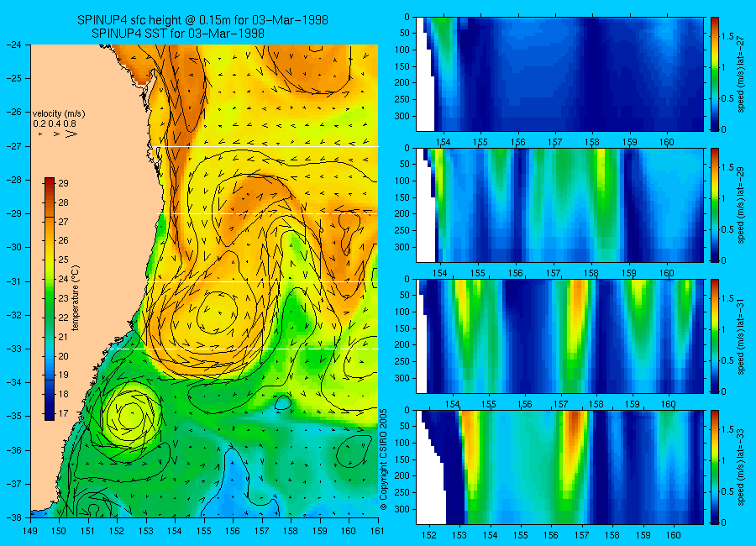Click the speed color bar beside the lat=-27 section
756x546 pixels.
coord(714,74)
